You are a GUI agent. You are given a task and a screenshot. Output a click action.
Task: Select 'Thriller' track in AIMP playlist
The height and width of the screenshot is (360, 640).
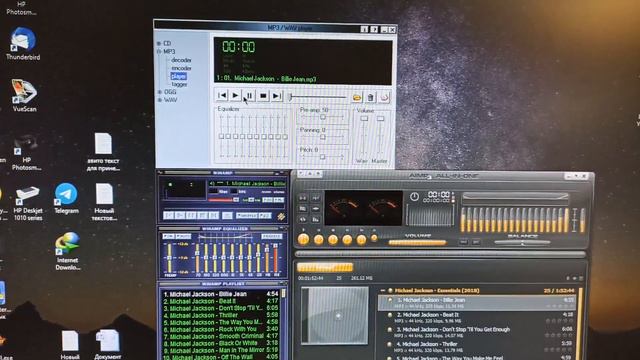477,347
